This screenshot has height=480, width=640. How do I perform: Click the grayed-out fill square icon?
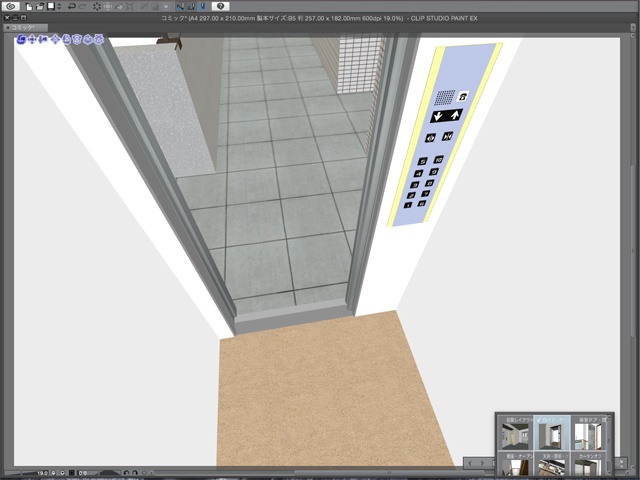pos(155,6)
